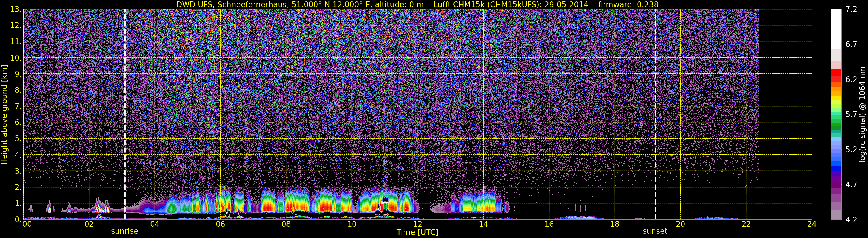868x238 pixels.
Task: Click the 16 time tick label
Action: click(549, 224)
